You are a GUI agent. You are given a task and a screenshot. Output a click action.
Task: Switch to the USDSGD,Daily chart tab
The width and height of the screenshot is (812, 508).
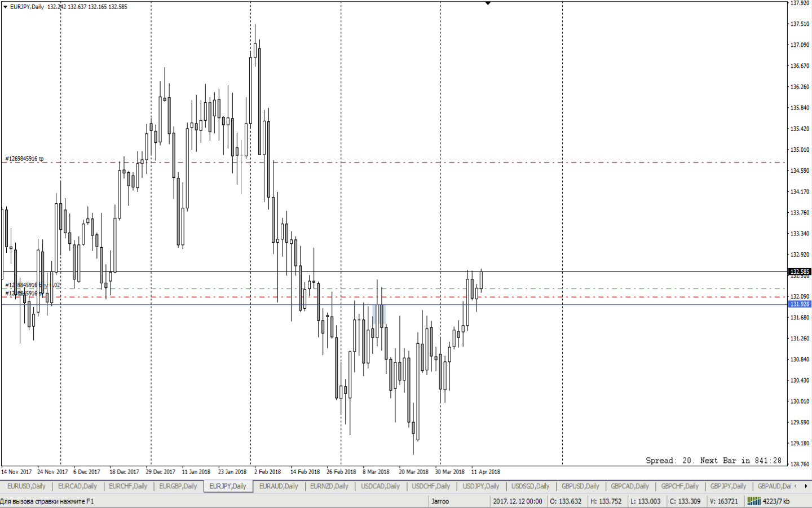click(531, 486)
